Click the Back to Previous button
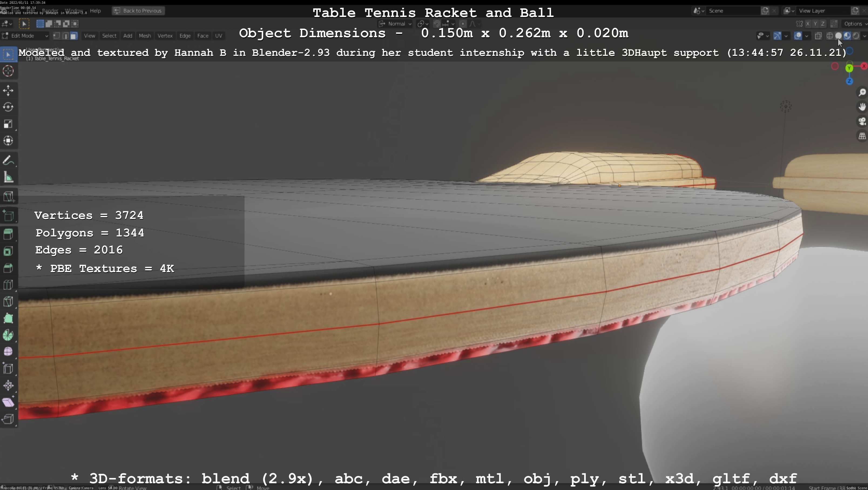Image resolution: width=868 pixels, height=490 pixels. click(138, 11)
